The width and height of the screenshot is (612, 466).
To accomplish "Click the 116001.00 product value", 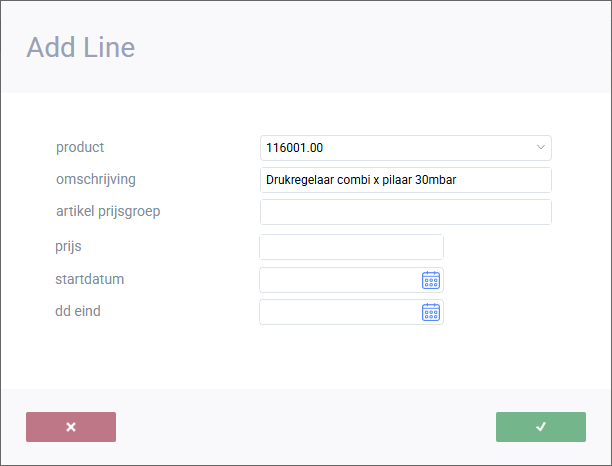I will point(295,148).
